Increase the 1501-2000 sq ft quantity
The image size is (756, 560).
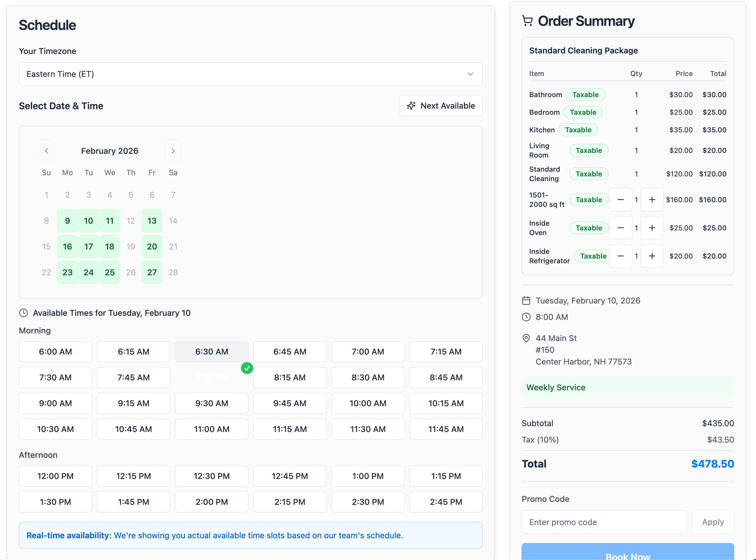point(652,200)
